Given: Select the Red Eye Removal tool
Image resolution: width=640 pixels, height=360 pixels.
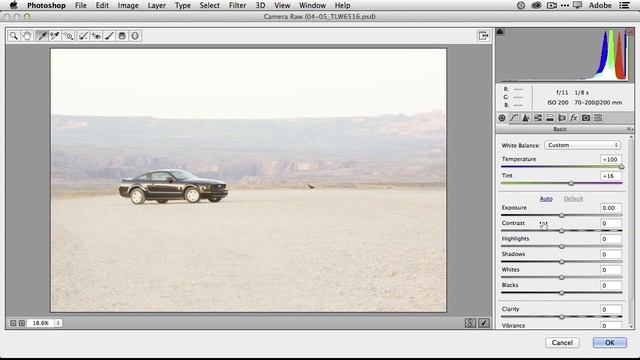Looking at the screenshot, I should (x=96, y=36).
